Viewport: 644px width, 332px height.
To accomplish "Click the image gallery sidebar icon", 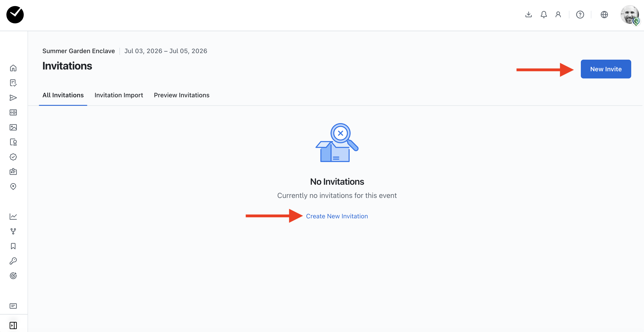I will coord(13,127).
